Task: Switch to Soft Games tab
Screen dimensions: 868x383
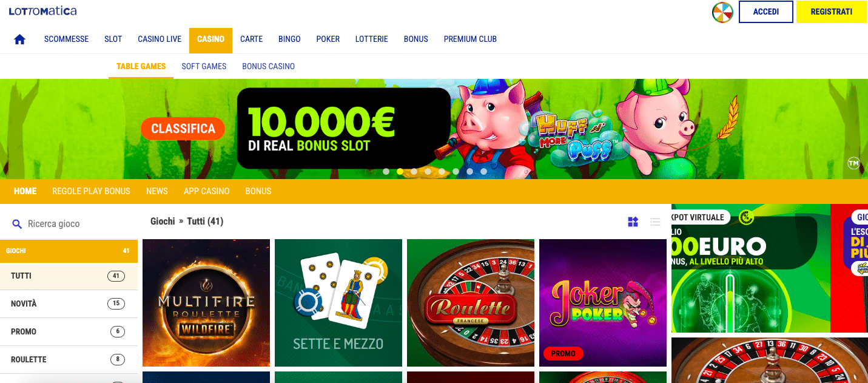Action: 204,66
